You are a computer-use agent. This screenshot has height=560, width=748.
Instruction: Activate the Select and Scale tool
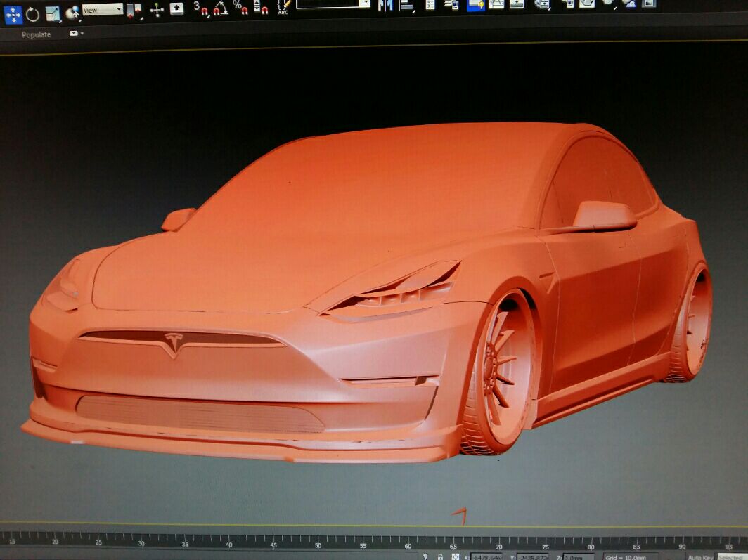point(53,14)
